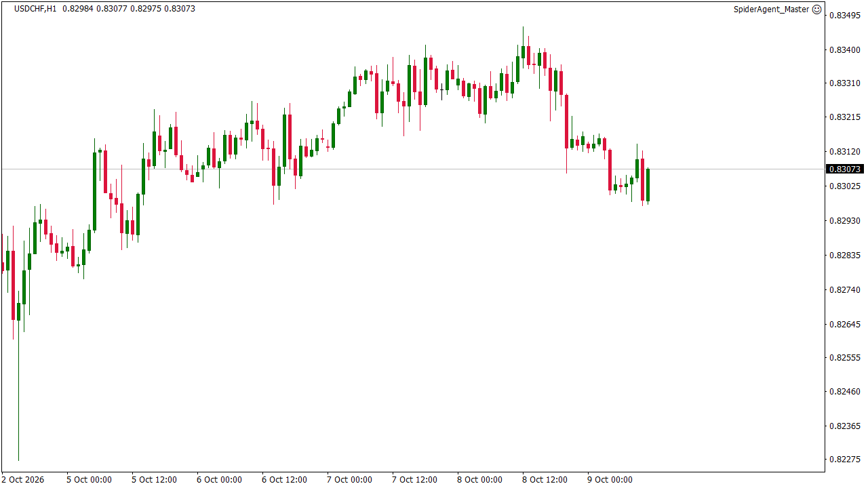Screen dimensions: 868x488
Task: Click the smiley face Expert Advisor icon
Action: (x=816, y=9)
